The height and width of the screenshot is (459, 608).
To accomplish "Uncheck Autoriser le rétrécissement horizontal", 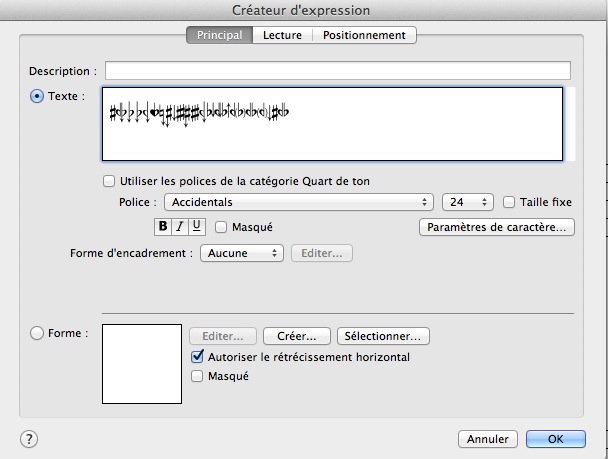I will tap(197, 357).
